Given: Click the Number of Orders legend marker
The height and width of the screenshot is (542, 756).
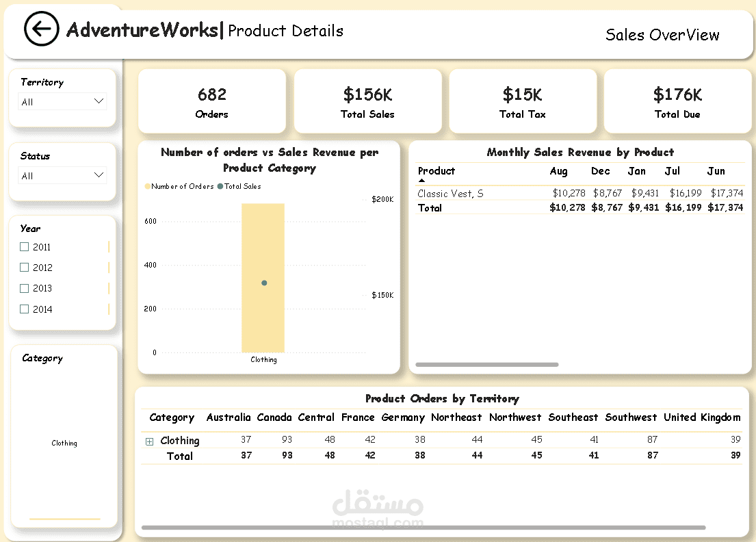Looking at the screenshot, I should pyautogui.click(x=148, y=186).
